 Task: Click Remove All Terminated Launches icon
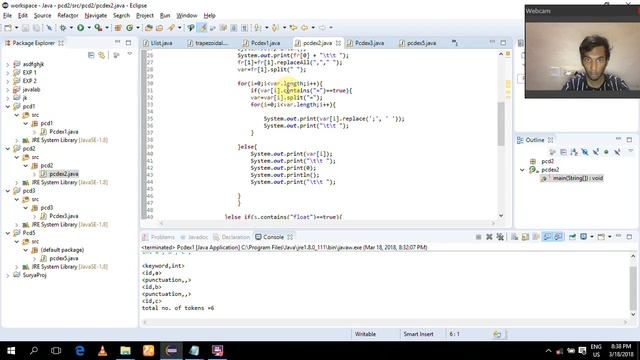point(500,237)
